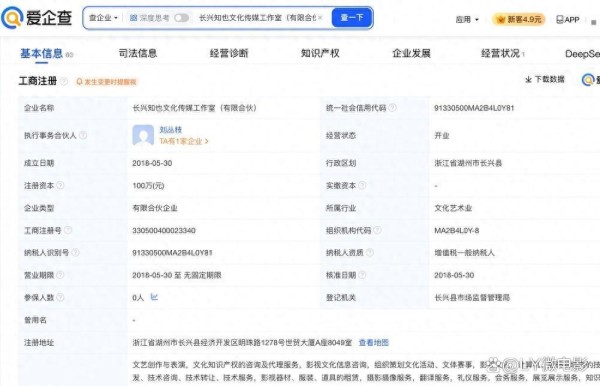Select the 2018-05-30 至 无固定期限 value
Screen dimensions: 600x386
pos(177,275)
